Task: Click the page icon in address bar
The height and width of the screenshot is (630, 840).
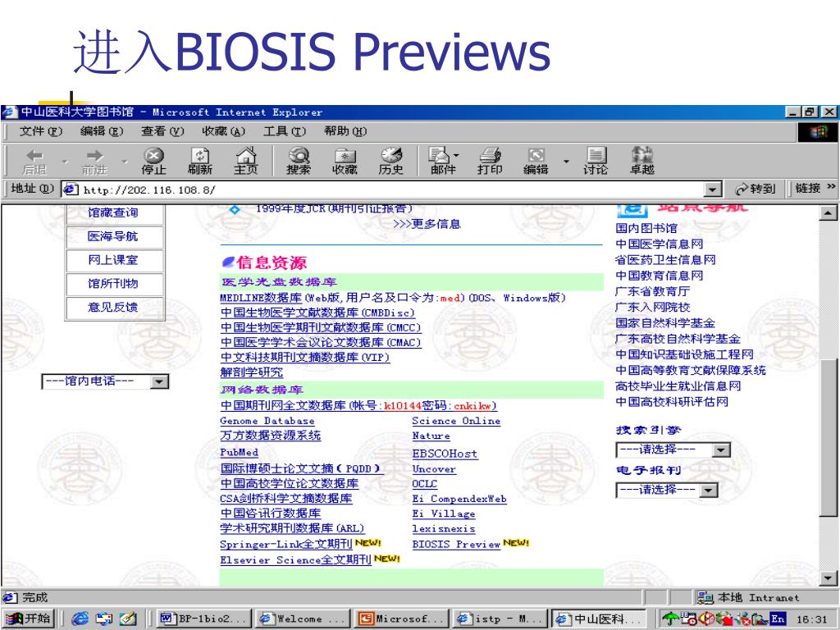Action: (x=71, y=189)
